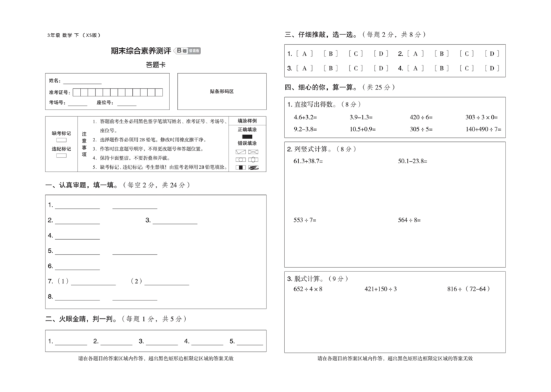Screen dimensions: 551x392
Task: Click the large answer box on left page
Action: click(156, 249)
